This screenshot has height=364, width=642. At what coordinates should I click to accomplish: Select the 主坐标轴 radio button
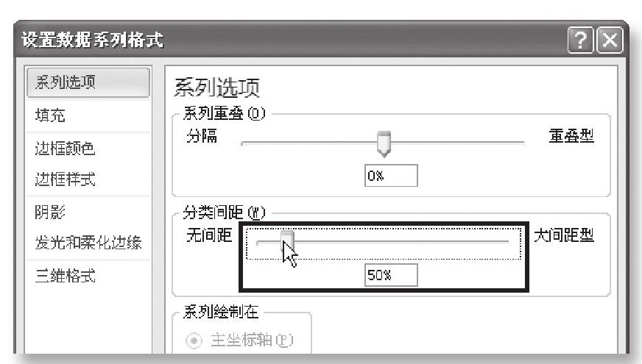coord(194,340)
